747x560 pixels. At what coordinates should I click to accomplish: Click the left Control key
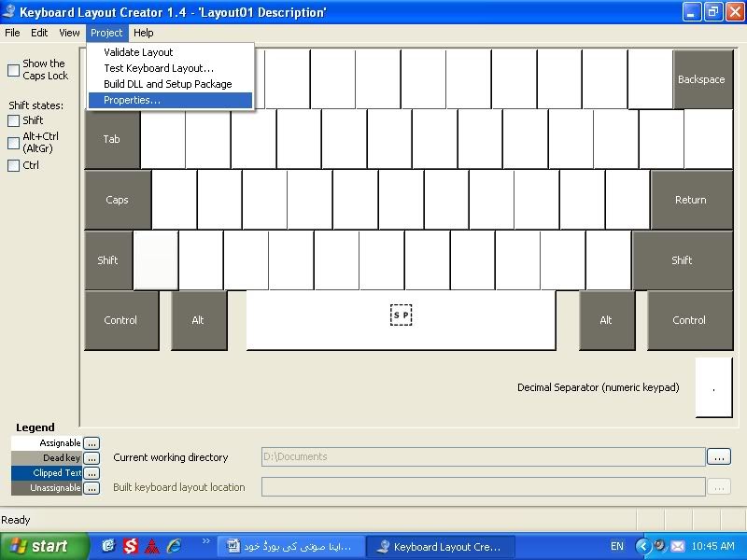pyautogui.click(x=121, y=320)
